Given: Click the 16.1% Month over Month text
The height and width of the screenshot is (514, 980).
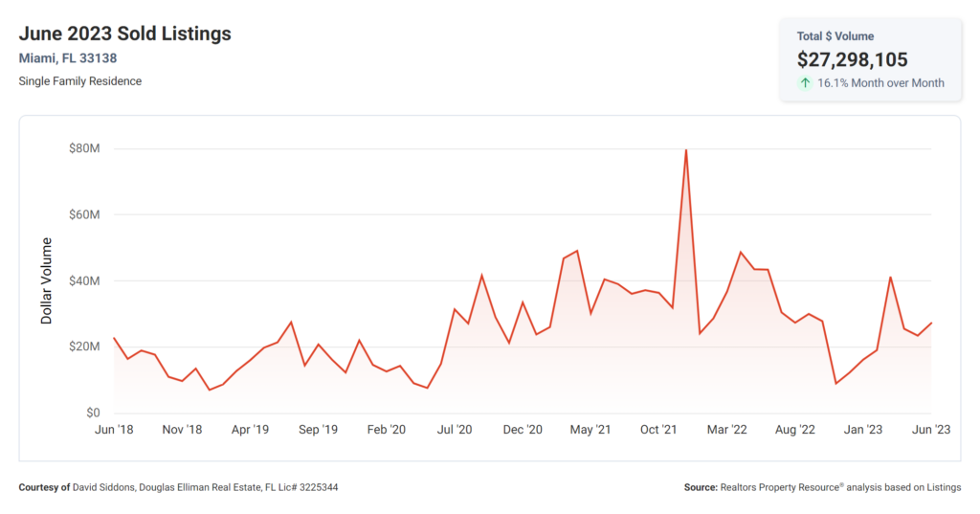Looking at the screenshot, I should click(x=880, y=83).
